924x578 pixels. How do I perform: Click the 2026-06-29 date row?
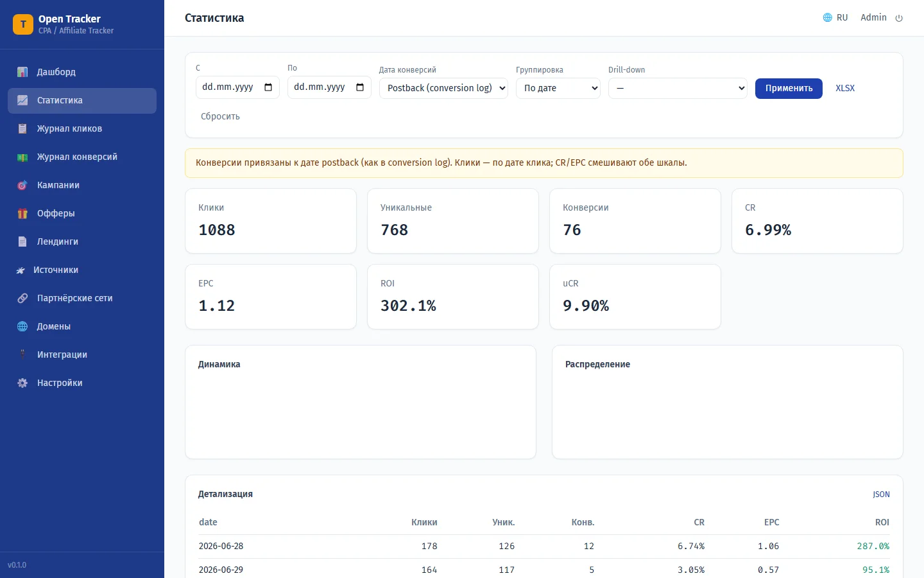(544, 569)
